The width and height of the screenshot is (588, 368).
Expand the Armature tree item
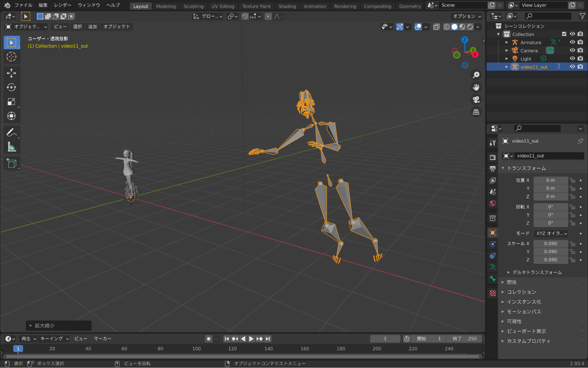(507, 42)
